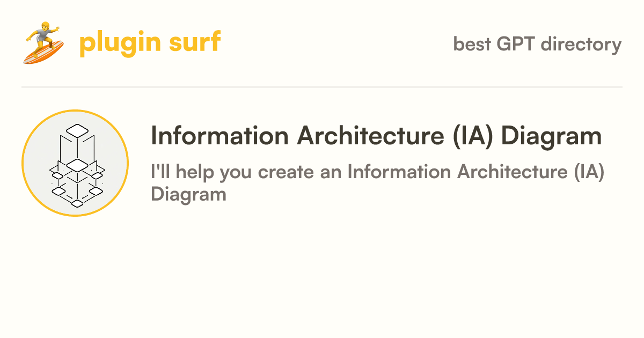Click the last word "Diagram" in description
Viewport: 644px width, 338px height.
(x=188, y=194)
